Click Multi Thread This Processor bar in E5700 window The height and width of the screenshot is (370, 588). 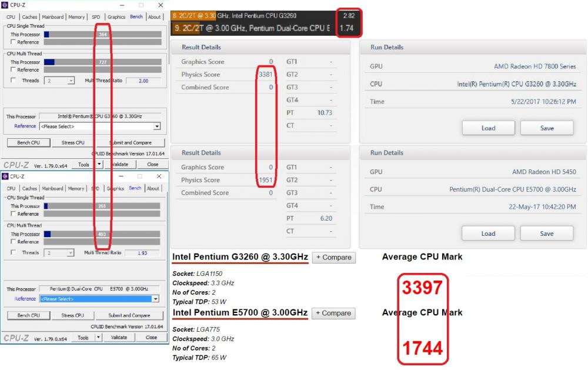tap(102, 234)
